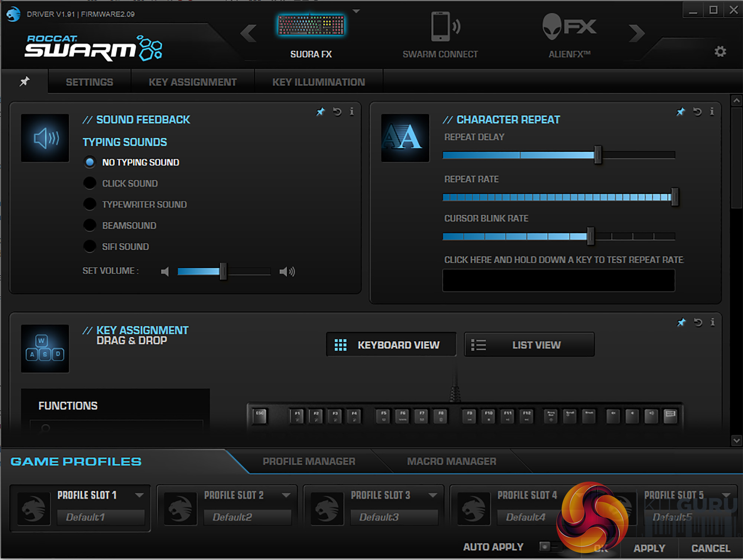
Task: Expand Profile Slot 1 dropdown arrow
Action: click(x=139, y=495)
